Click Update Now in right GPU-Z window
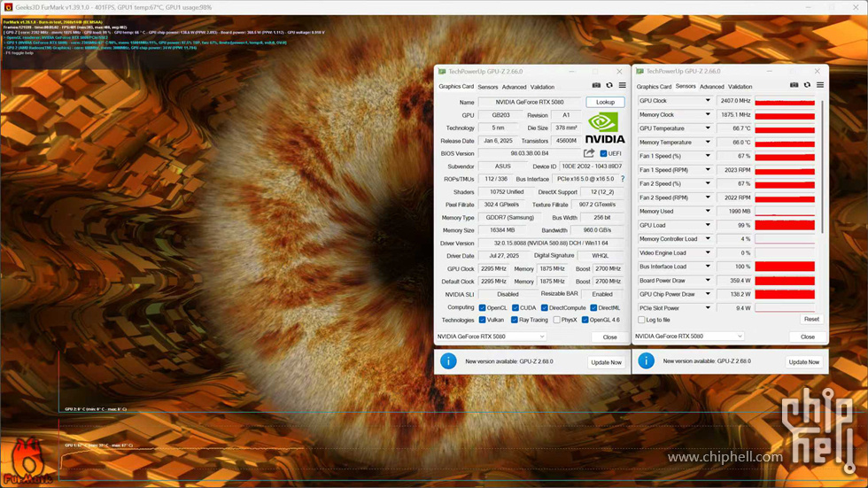Screen dimensions: 868x488 pyautogui.click(x=804, y=362)
